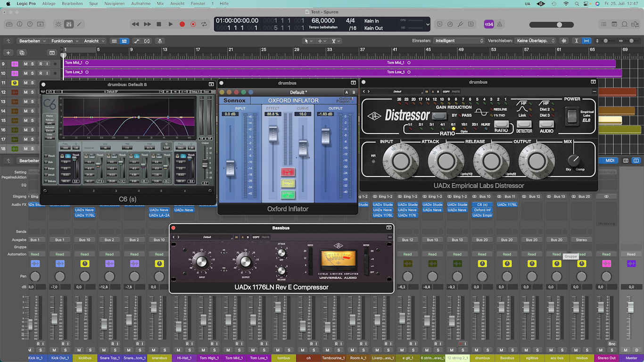Open the Inspector info icon

pos(19,24)
